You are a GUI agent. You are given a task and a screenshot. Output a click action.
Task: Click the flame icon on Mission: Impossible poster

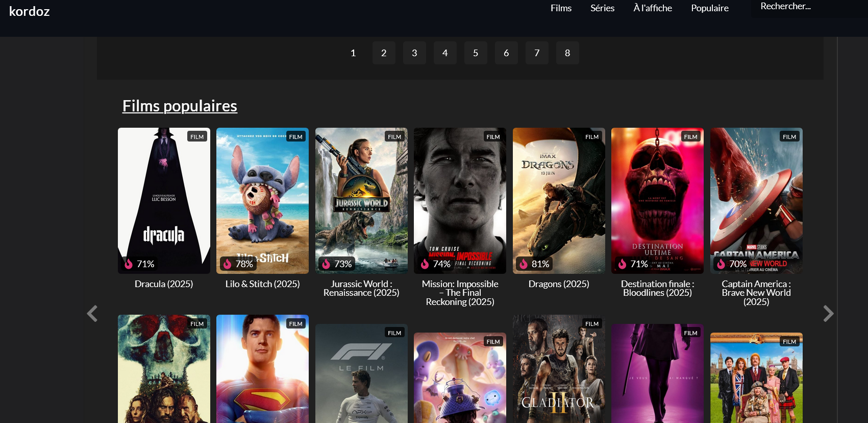point(425,264)
